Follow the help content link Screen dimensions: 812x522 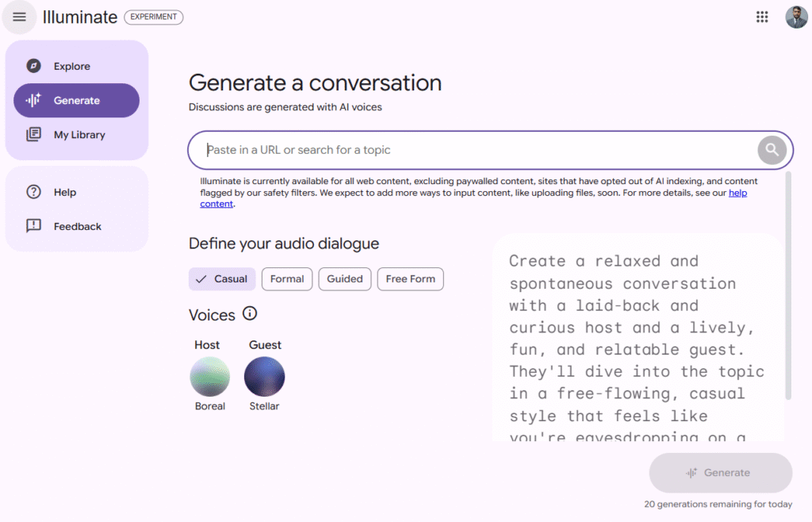coord(737,193)
